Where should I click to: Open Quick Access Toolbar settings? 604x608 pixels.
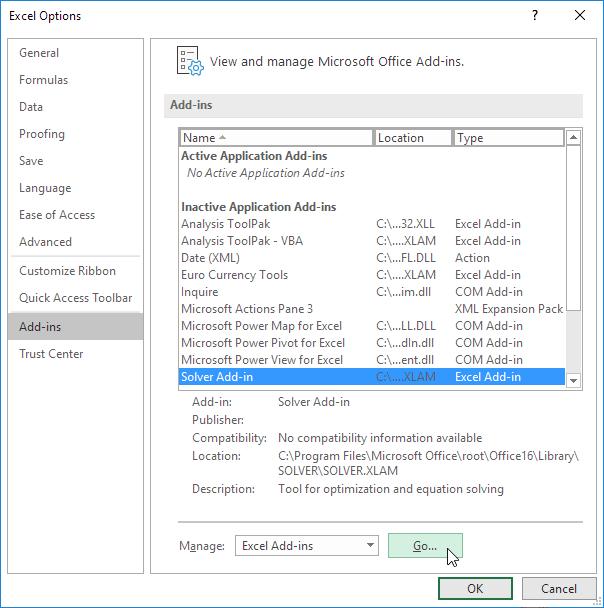coord(76,298)
